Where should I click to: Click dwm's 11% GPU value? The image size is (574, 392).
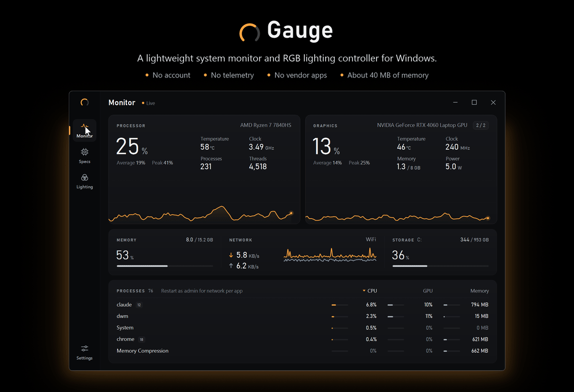pos(429,316)
